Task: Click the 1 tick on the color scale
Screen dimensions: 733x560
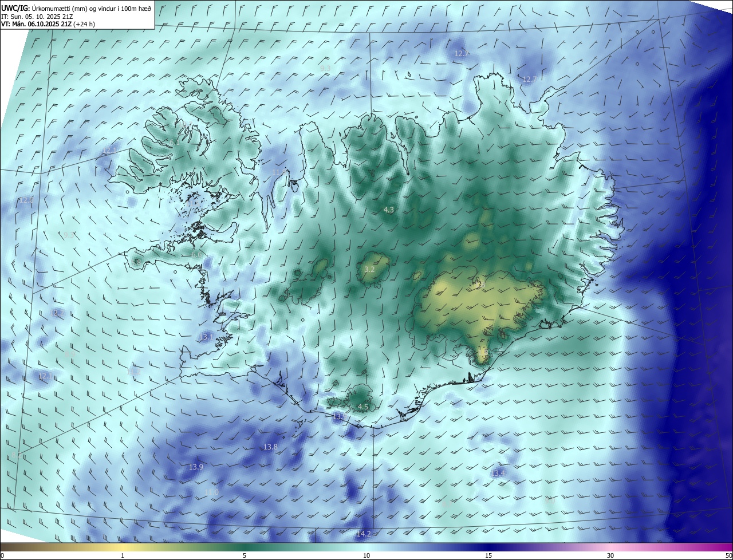Action: (123, 555)
